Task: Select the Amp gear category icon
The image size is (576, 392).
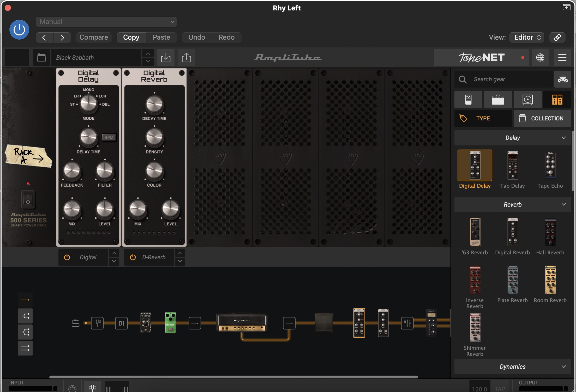Action: tap(498, 100)
